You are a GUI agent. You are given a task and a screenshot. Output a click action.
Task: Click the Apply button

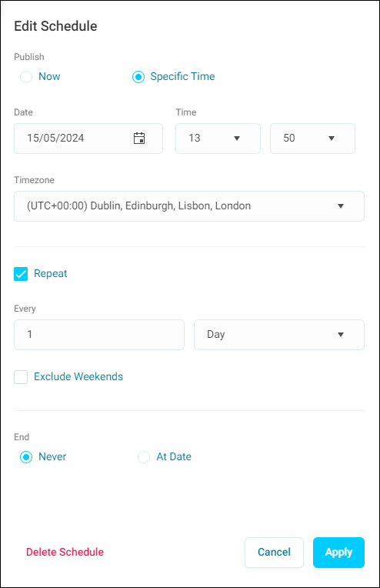338,553
